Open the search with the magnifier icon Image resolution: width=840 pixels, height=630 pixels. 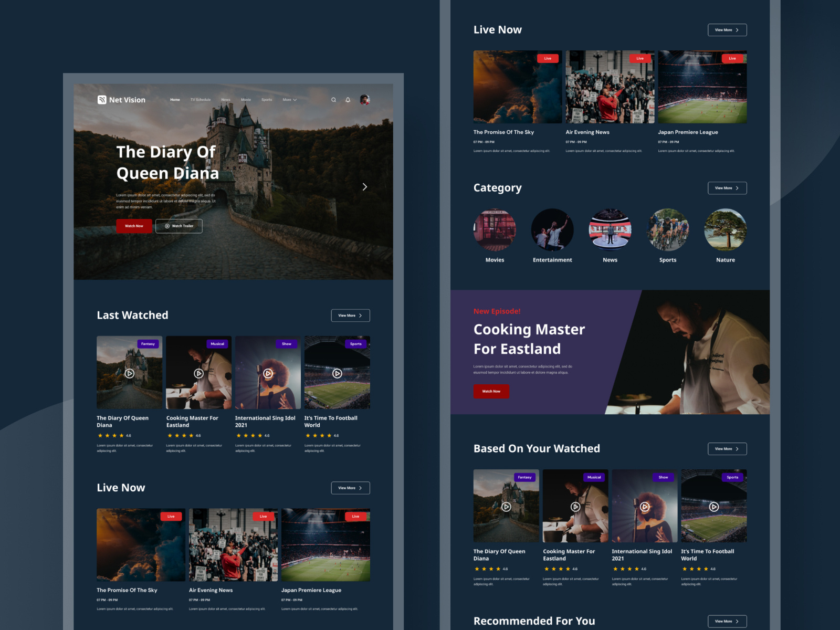(333, 99)
